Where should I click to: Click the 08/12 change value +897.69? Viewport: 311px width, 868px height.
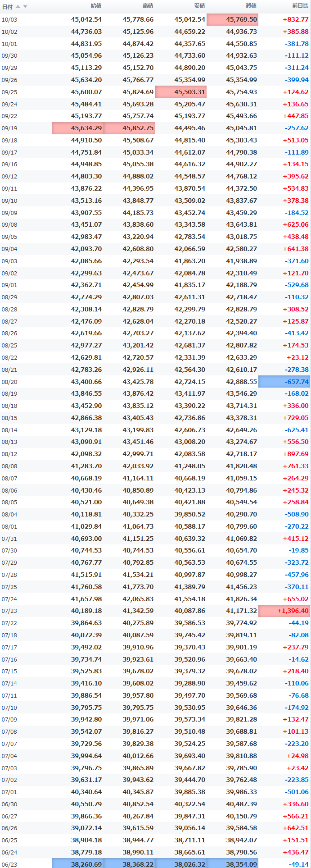[296, 454]
